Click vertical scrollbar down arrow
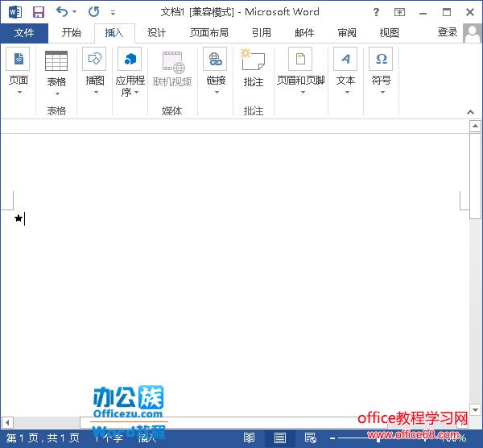 tap(475, 410)
